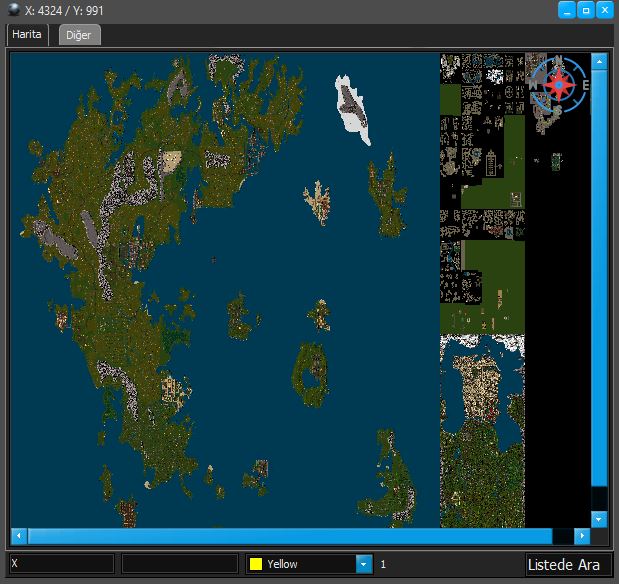Viewport: 619px width, 584px height.
Task: Click the horizontal scrollbar thumb
Action: [290, 536]
